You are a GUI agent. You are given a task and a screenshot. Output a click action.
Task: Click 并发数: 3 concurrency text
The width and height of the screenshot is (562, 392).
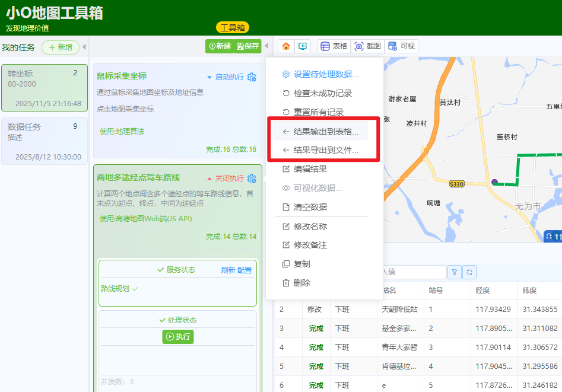[117, 382]
